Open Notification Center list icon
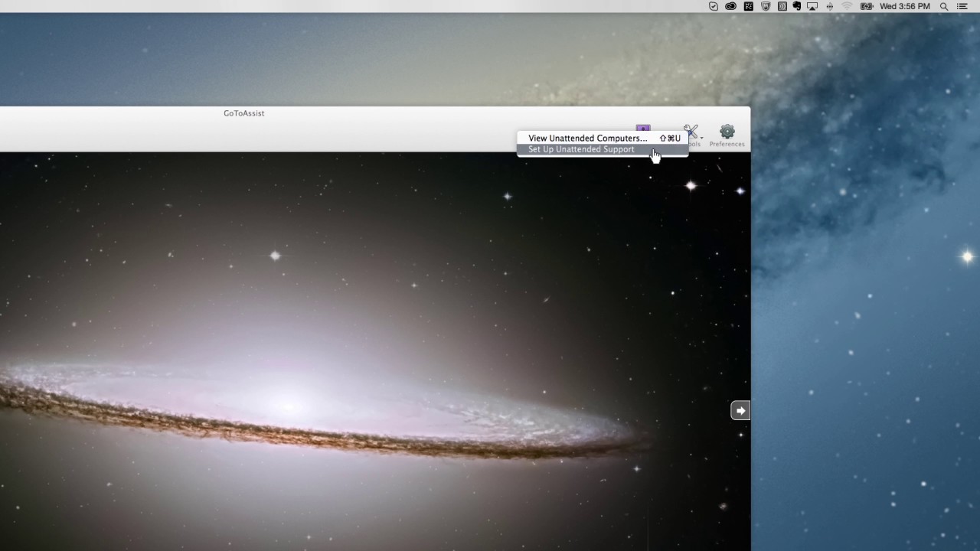Image resolution: width=980 pixels, height=551 pixels. [x=962, y=6]
